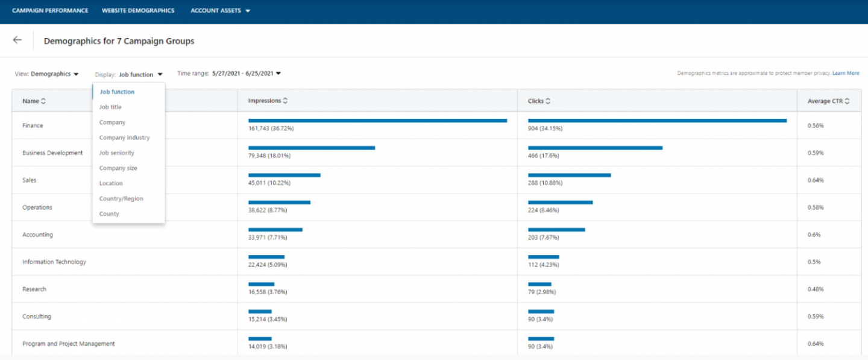Screen dimensions: 868x360
Task: Open the Learn More link
Action: click(846, 72)
